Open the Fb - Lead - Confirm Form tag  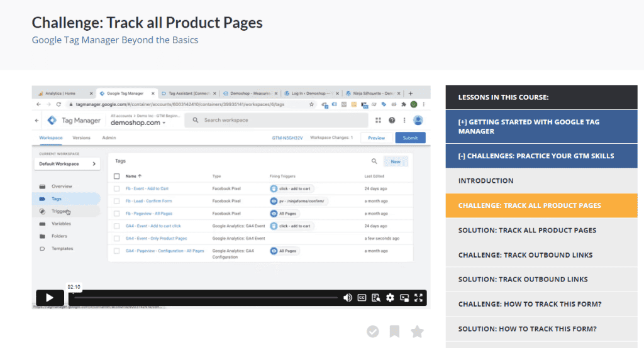click(148, 201)
